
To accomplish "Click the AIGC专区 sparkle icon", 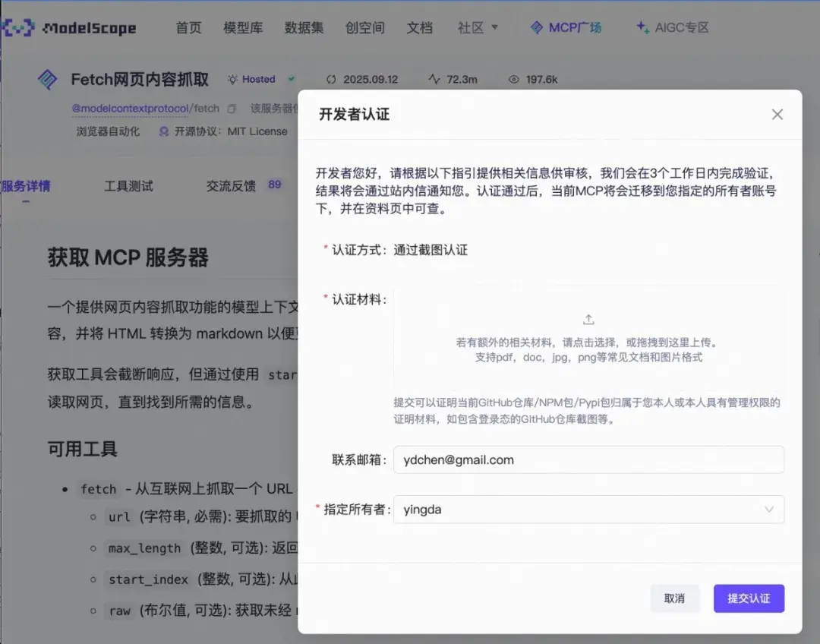I will (642, 27).
